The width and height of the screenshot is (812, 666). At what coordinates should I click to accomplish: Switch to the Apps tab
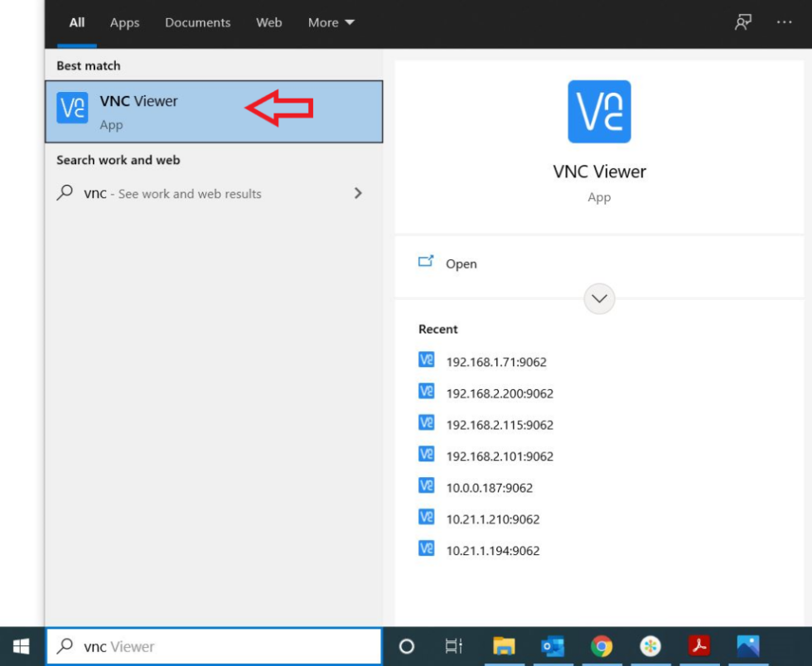pyautogui.click(x=124, y=22)
